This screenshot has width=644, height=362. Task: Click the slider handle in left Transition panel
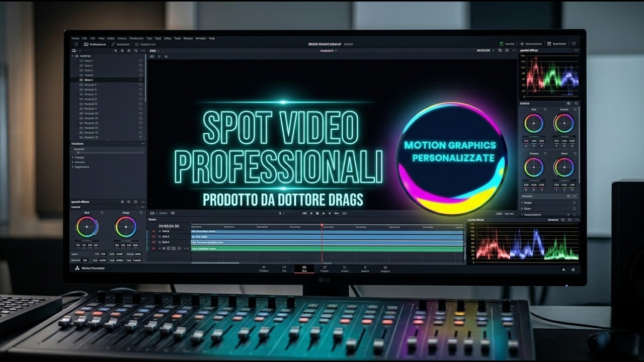point(78,152)
